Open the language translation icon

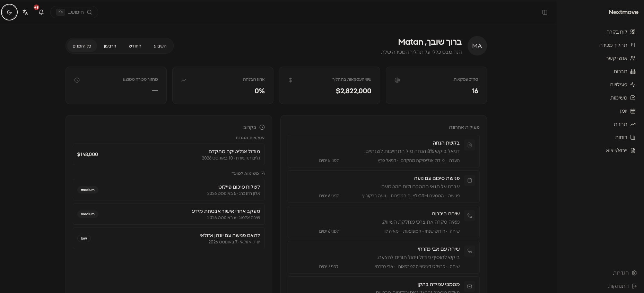point(25,12)
